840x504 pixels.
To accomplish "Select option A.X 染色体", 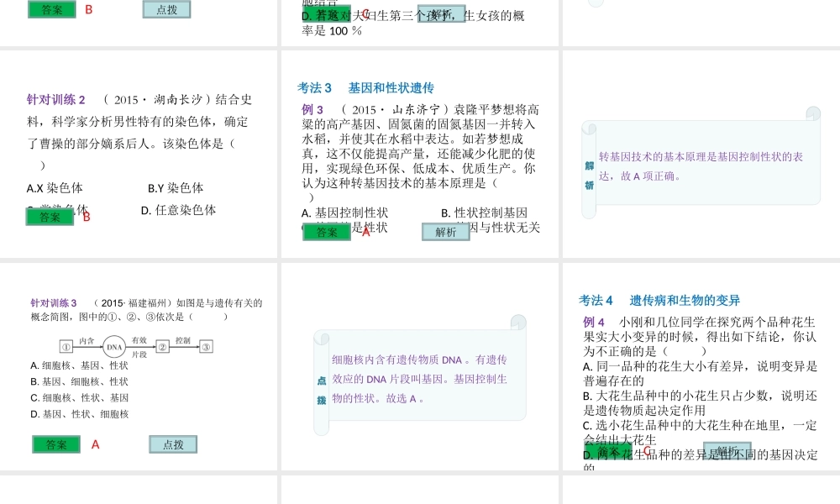I will pos(55,188).
